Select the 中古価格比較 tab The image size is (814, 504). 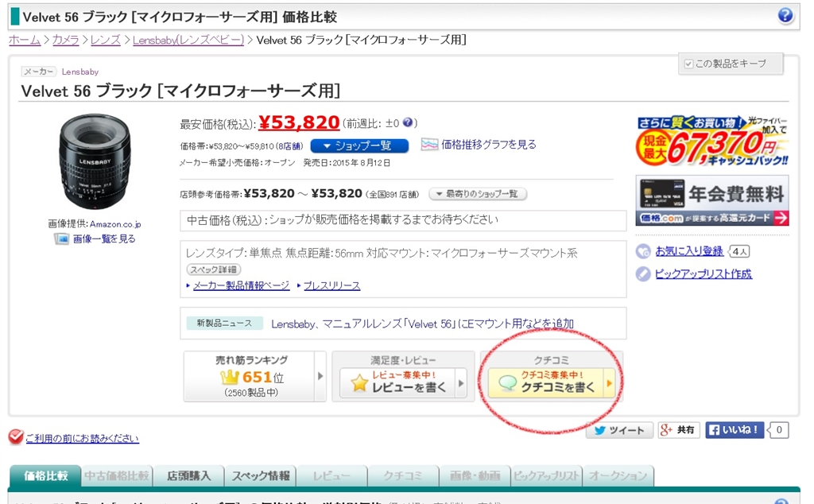pyautogui.click(x=117, y=476)
